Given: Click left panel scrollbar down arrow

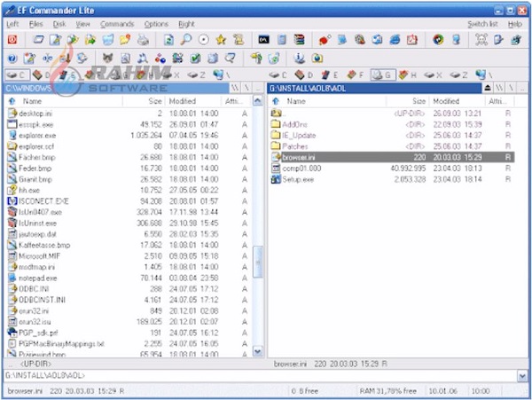Looking at the screenshot, I should (x=258, y=352).
